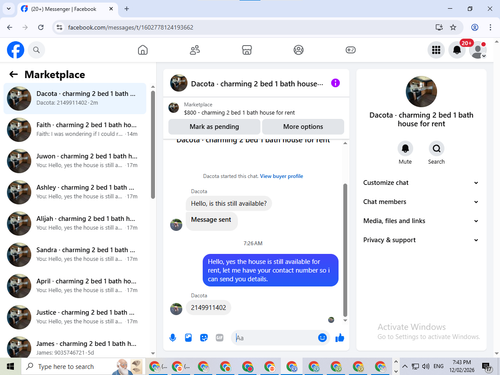Go back with the Marketplace arrow
500x375 pixels.
coord(13,74)
